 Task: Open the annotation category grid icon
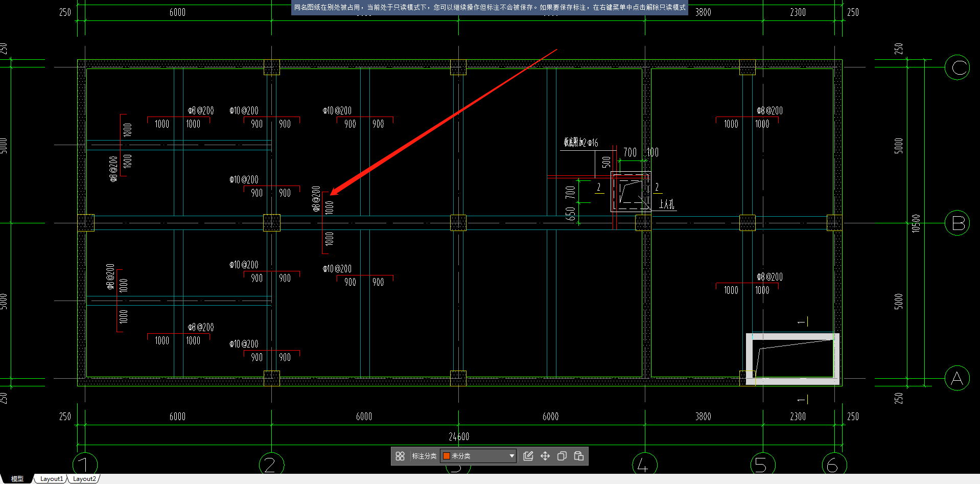400,456
